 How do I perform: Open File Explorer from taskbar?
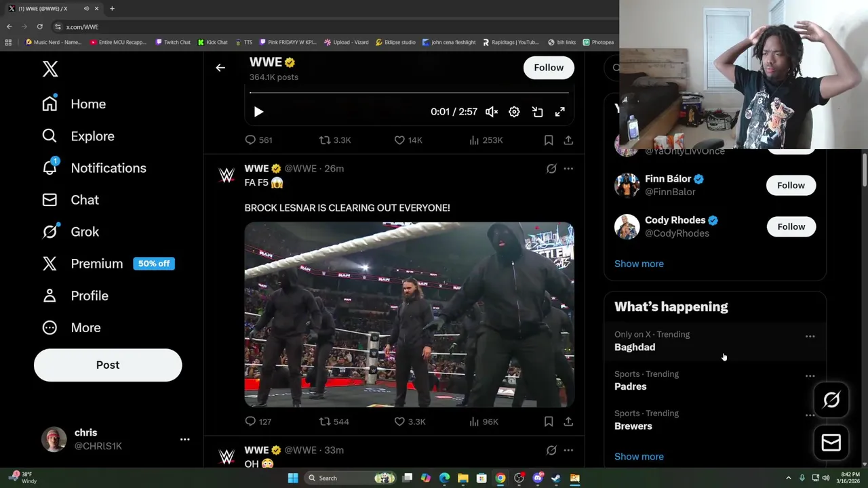[x=462, y=478]
